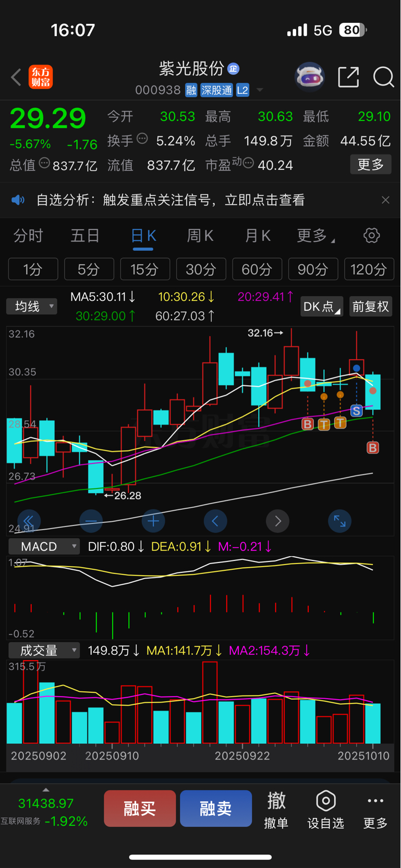Open the 自选分析 signal notice link

tap(171, 200)
